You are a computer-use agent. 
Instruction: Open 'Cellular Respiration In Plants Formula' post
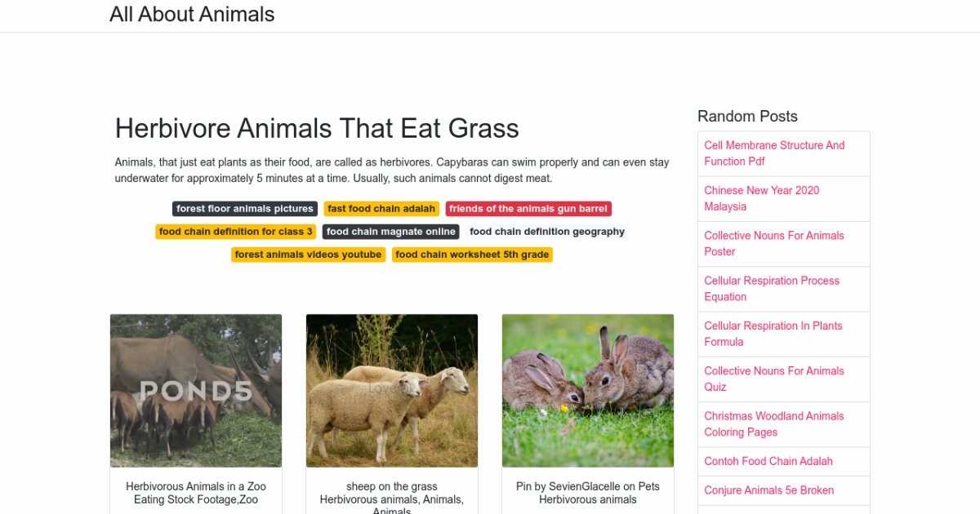click(x=773, y=334)
